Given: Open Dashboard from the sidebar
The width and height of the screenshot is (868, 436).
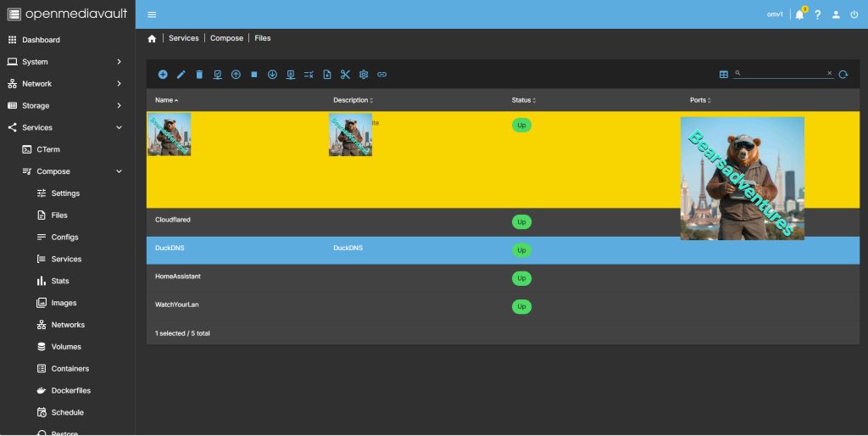Looking at the screenshot, I should [x=41, y=40].
